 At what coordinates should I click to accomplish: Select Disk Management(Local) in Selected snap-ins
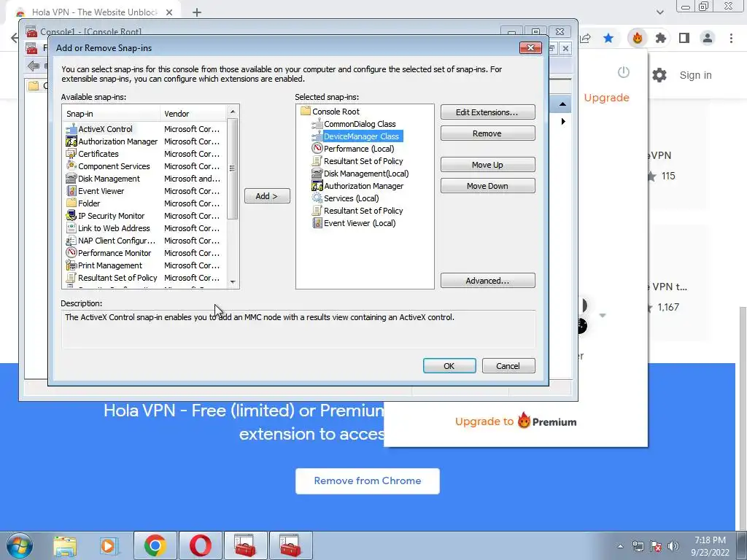click(x=366, y=174)
